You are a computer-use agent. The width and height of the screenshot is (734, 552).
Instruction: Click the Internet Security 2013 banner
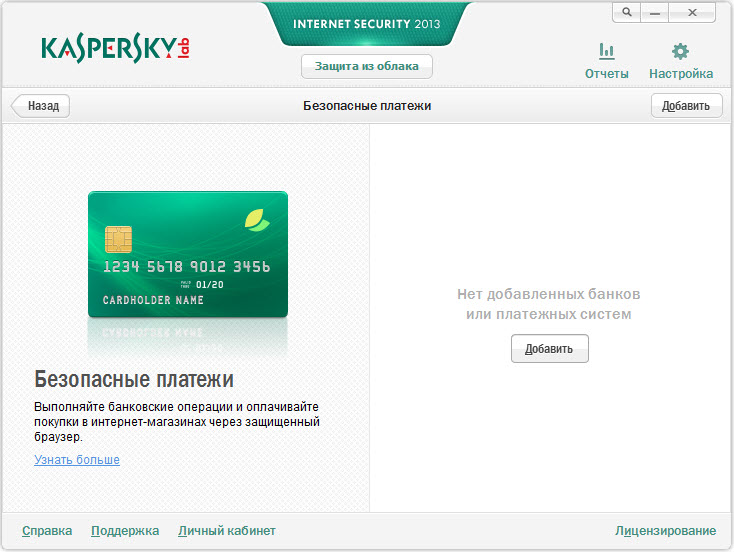coord(367,23)
